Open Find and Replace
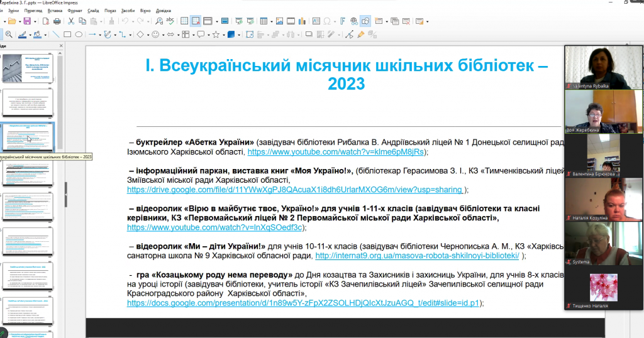Viewport: 644px width, 338px height. point(159,21)
